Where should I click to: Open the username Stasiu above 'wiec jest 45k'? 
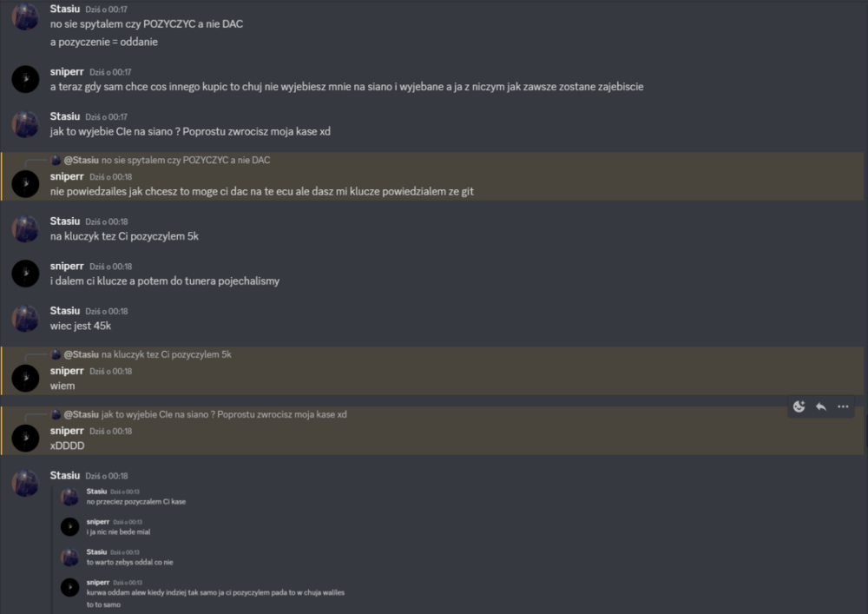pyautogui.click(x=65, y=311)
